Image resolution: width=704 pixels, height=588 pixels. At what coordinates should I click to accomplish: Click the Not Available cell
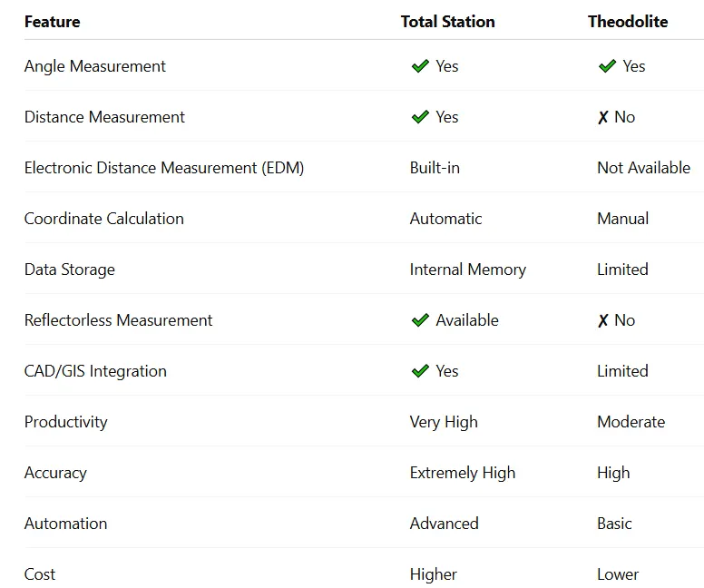click(643, 168)
